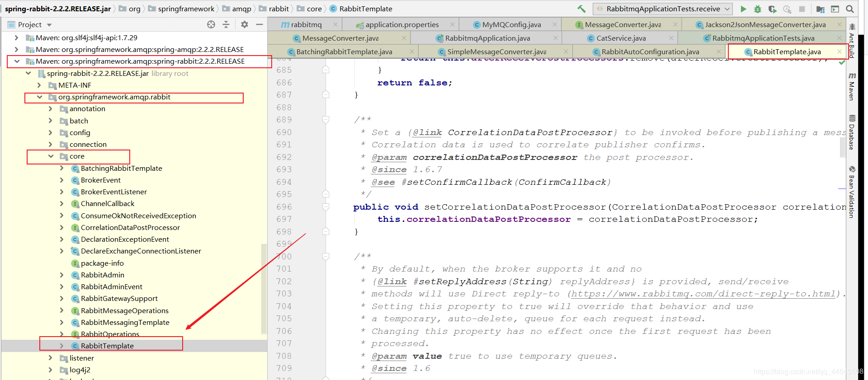Run with coverage icon in toolbar
This screenshot has width=868, height=380.
coord(772,9)
